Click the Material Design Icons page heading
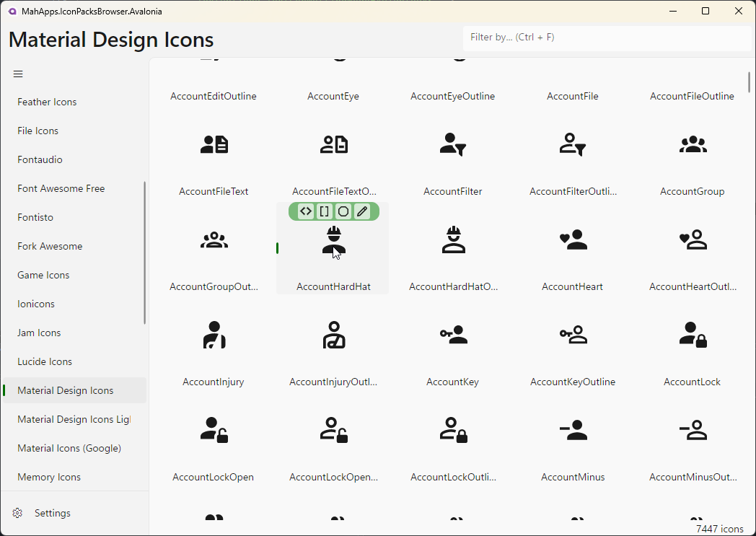 [111, 40]
